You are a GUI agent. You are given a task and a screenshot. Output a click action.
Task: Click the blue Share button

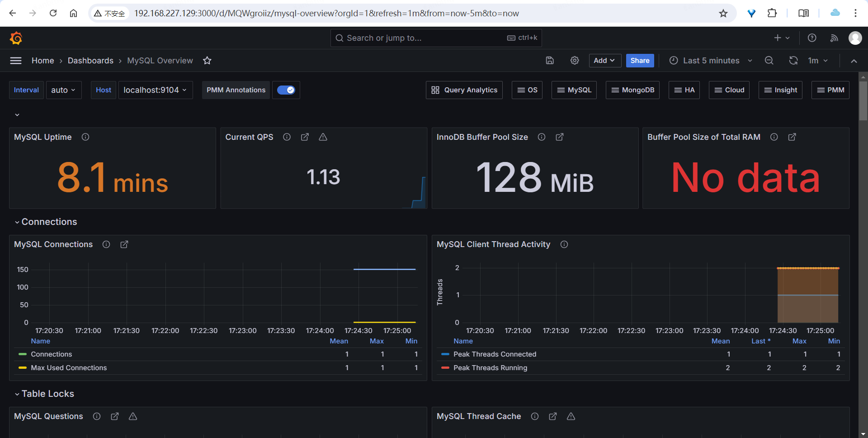tap(640, 61)
